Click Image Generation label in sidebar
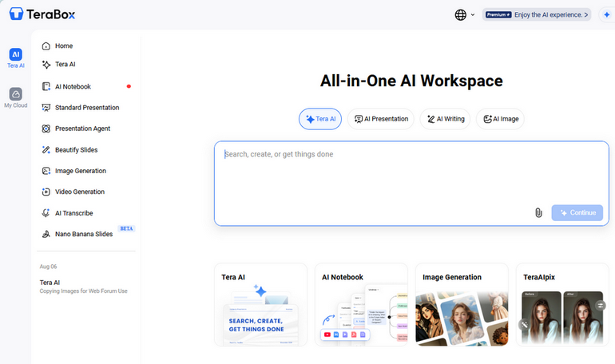Screen dimensions: 615x364 81,171
